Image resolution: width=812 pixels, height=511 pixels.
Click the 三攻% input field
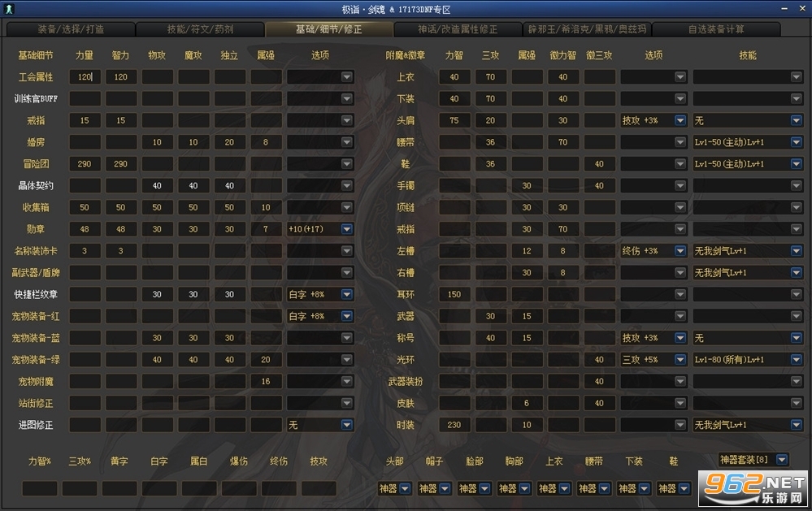(x=80, y=488)
